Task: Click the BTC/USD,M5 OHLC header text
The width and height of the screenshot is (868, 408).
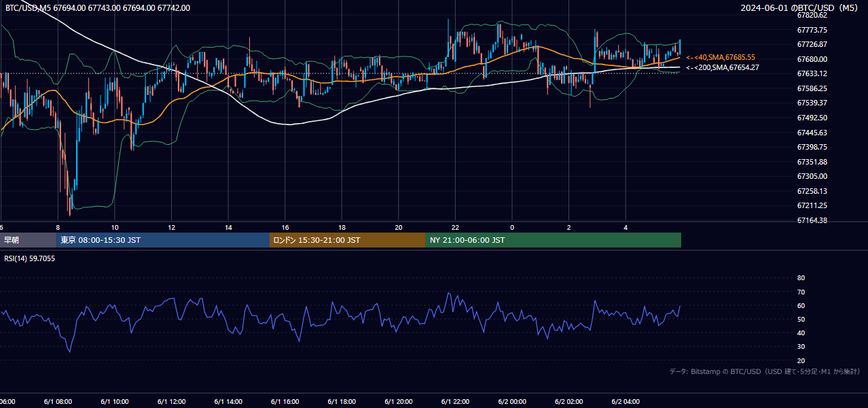Action: tap(98, 8)
